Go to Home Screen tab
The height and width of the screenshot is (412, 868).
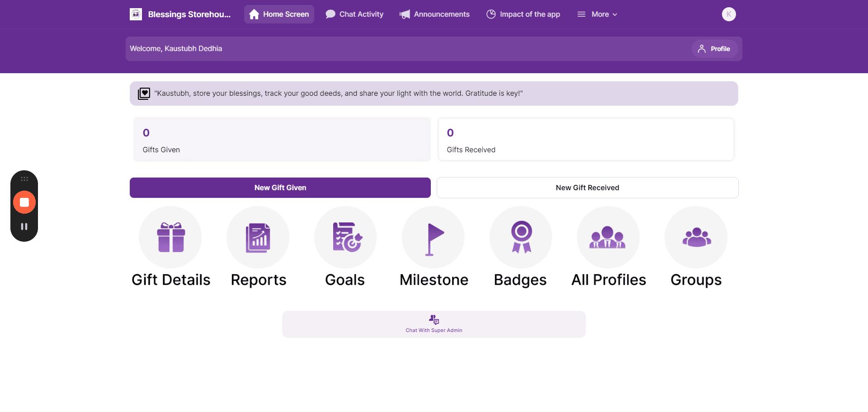(279, 14)
